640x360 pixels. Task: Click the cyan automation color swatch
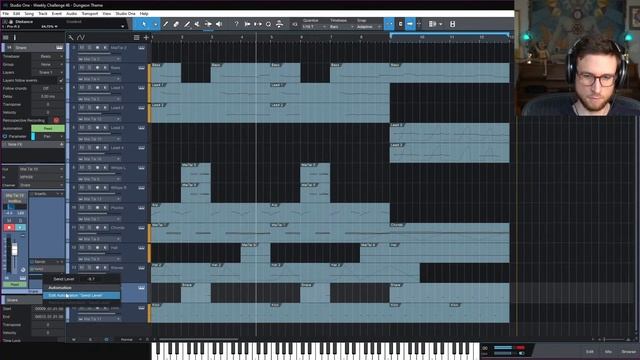(33, 136)
